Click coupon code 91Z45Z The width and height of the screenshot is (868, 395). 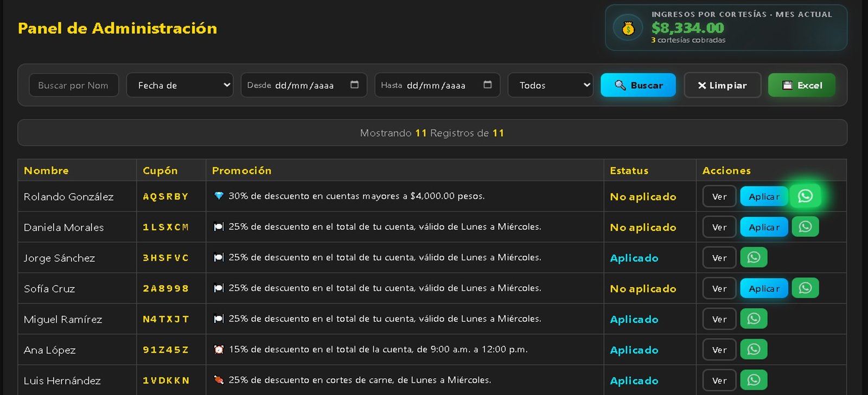[x=165, y=350]
